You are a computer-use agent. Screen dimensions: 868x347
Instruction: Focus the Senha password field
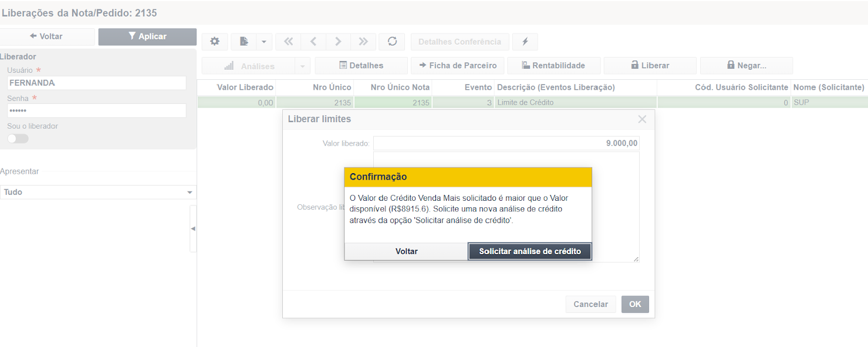(x=97, y=110)
